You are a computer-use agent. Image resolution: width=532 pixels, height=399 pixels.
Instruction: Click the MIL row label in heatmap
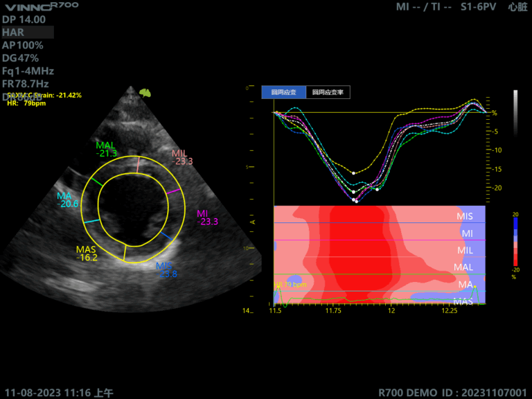click(x=465, y=249)
